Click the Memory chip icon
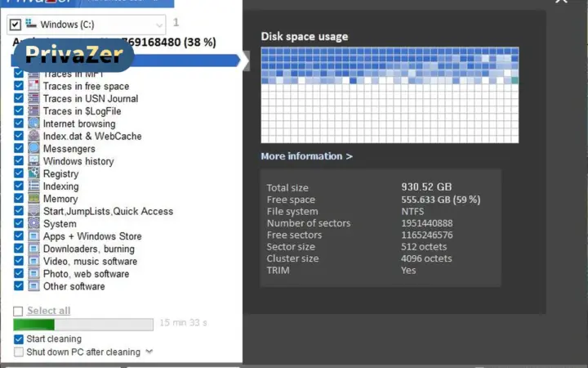 point(33,198)
